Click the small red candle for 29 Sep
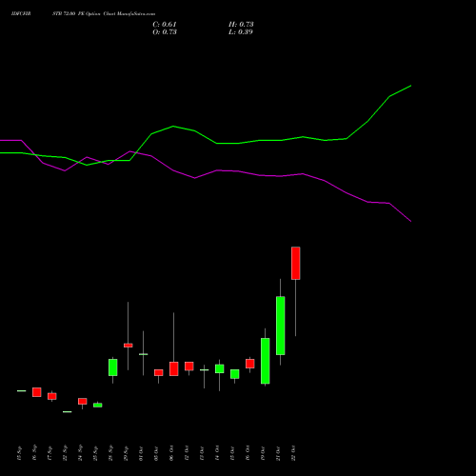The height and width of the screenshot is (476, 476). click(x=129, y=346)
